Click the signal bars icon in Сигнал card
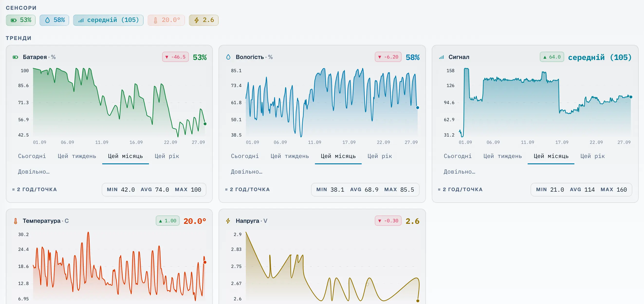The height and width of the screenshot is (304, 644). (442, 57)
